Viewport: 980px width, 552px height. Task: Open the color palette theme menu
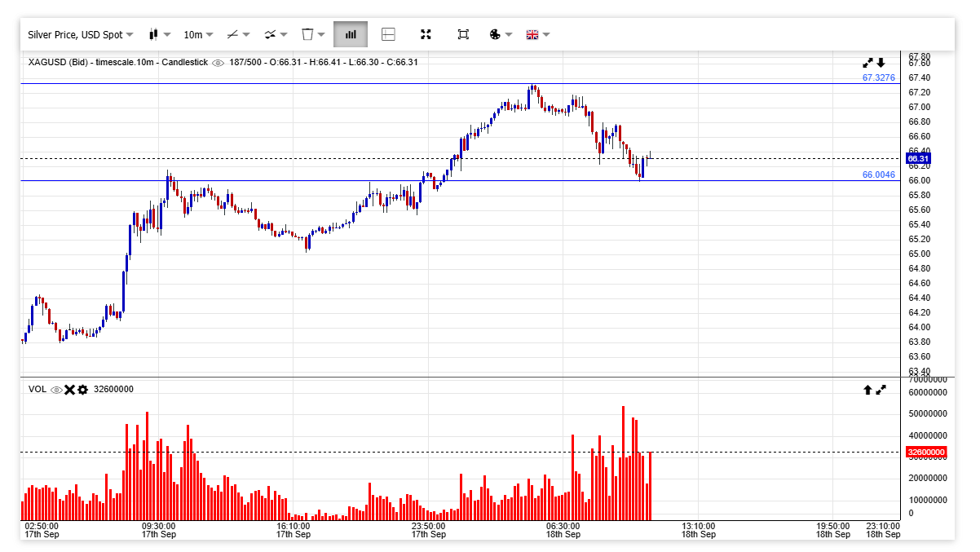point(500,34)
